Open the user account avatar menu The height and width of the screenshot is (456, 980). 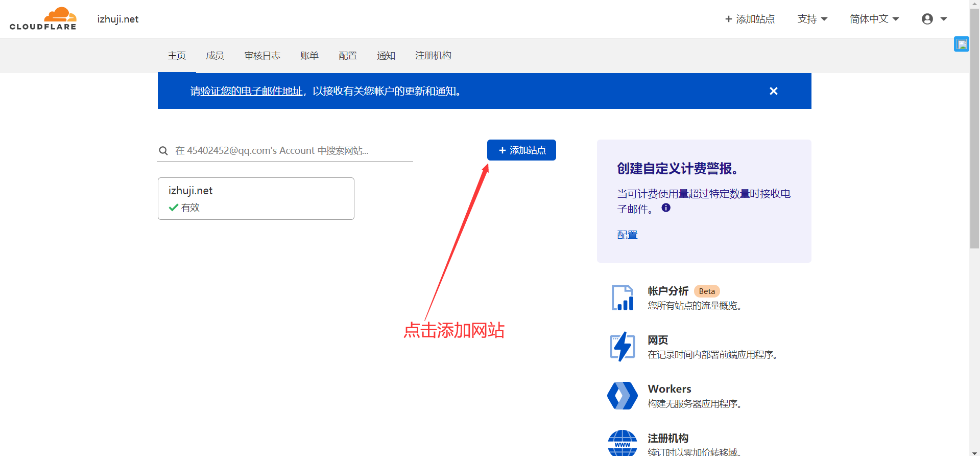pyautogui.click(x=927, y=19)
